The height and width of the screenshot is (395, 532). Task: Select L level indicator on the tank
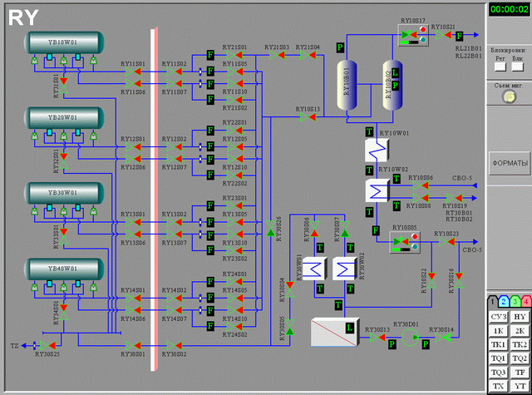pyautogui.click(x=349, y=328)
